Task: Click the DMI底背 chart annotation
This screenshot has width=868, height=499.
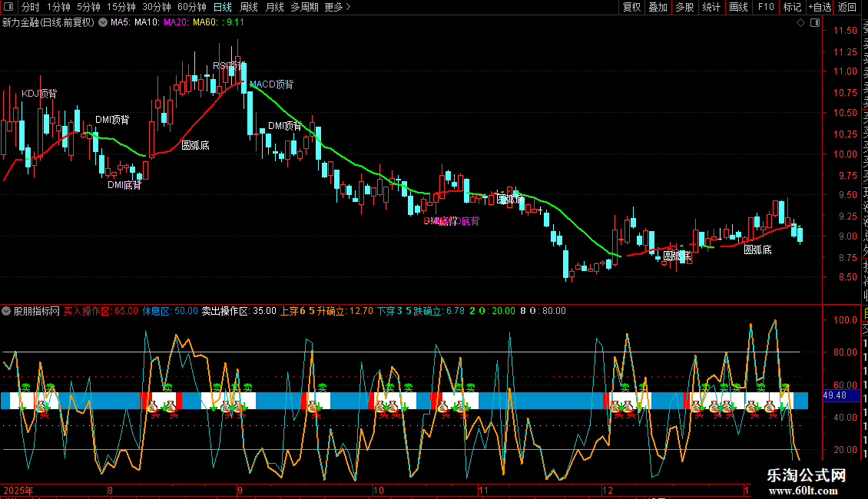Action: [x=124, y=185]
